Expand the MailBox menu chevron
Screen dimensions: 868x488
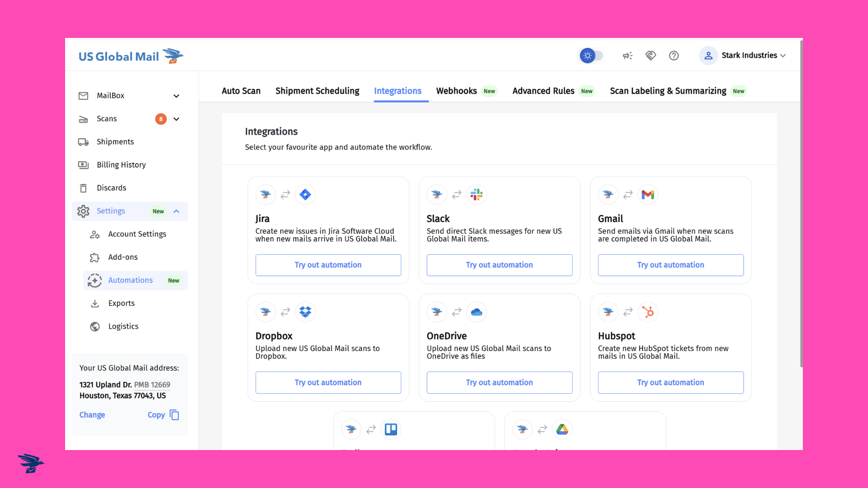(176, 96)
